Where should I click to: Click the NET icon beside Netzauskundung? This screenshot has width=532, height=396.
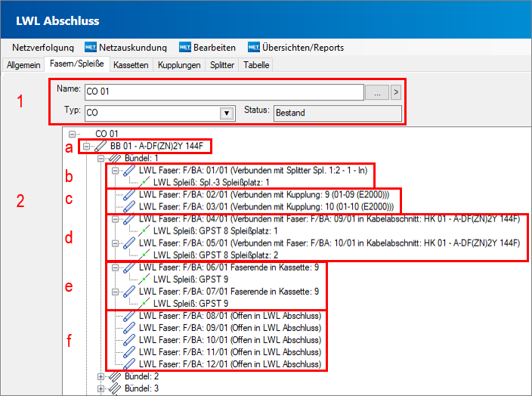pyautogui.click(x=91, y=48)
